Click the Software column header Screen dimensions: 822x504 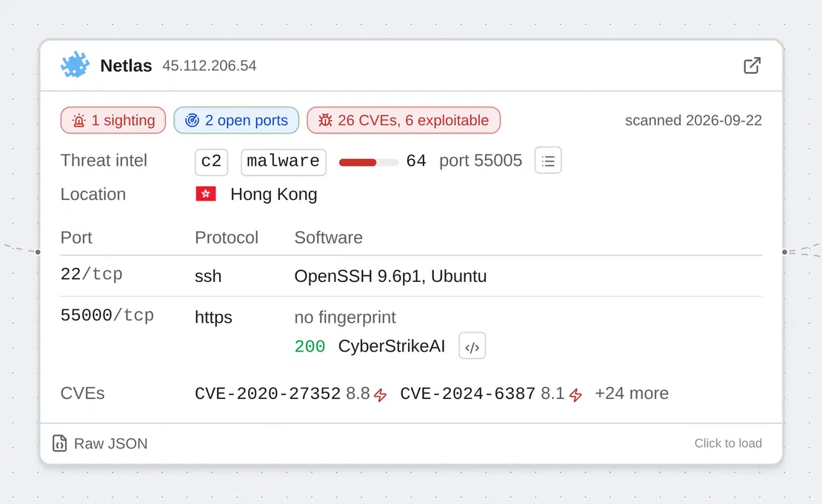329,238
